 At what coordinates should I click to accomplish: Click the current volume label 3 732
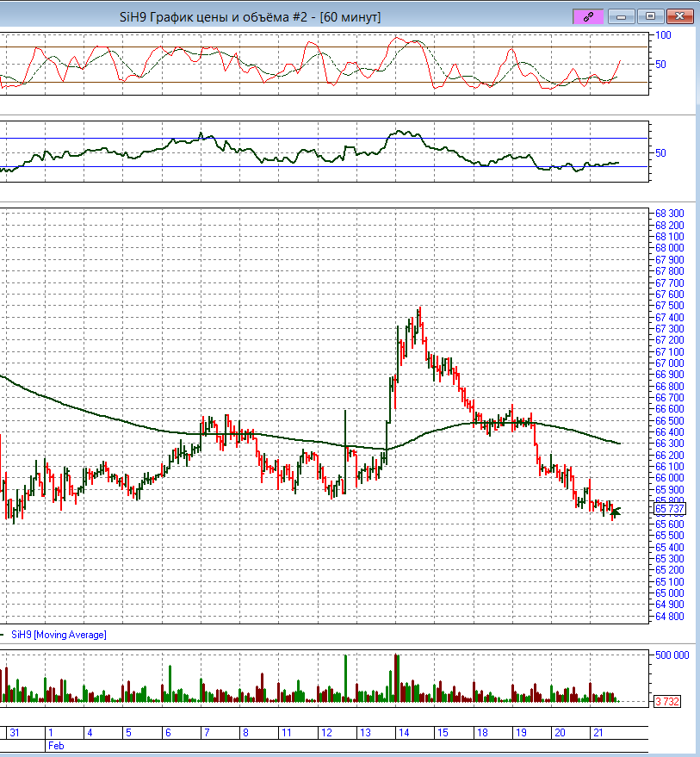[x=668, y=702]
